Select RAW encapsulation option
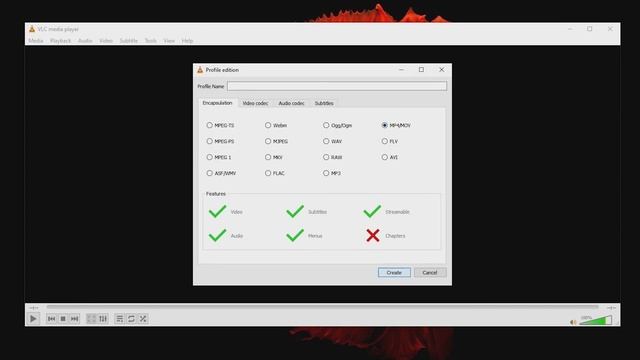This screenshot has width=640, height=360. tap(333, 157)
